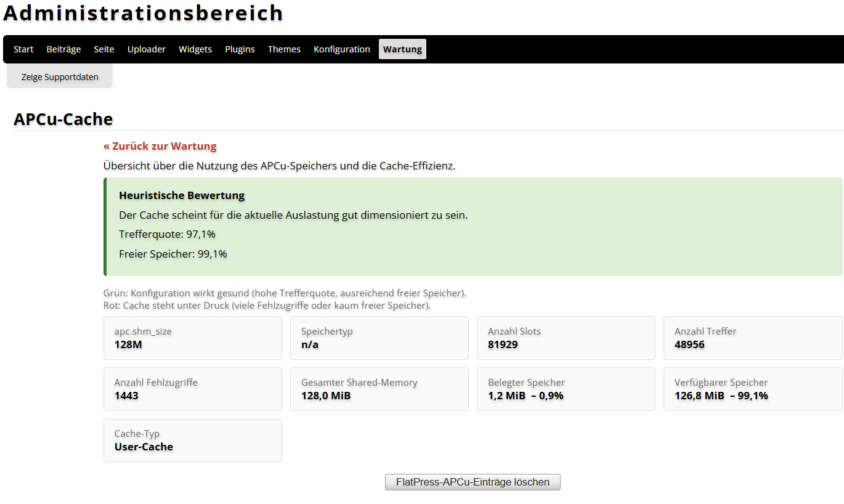
Task: Open the Start menu item
Action: (23, 49)
